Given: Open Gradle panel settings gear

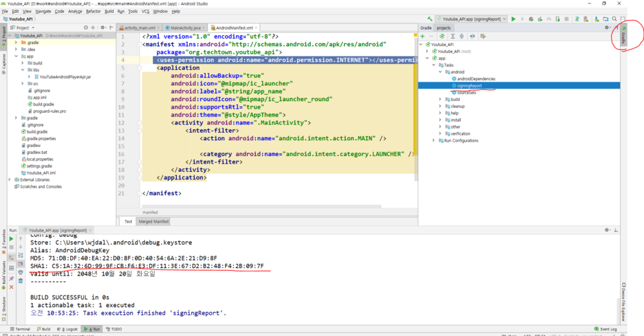Looking at the screenshot, I should (x=607, y=28).
